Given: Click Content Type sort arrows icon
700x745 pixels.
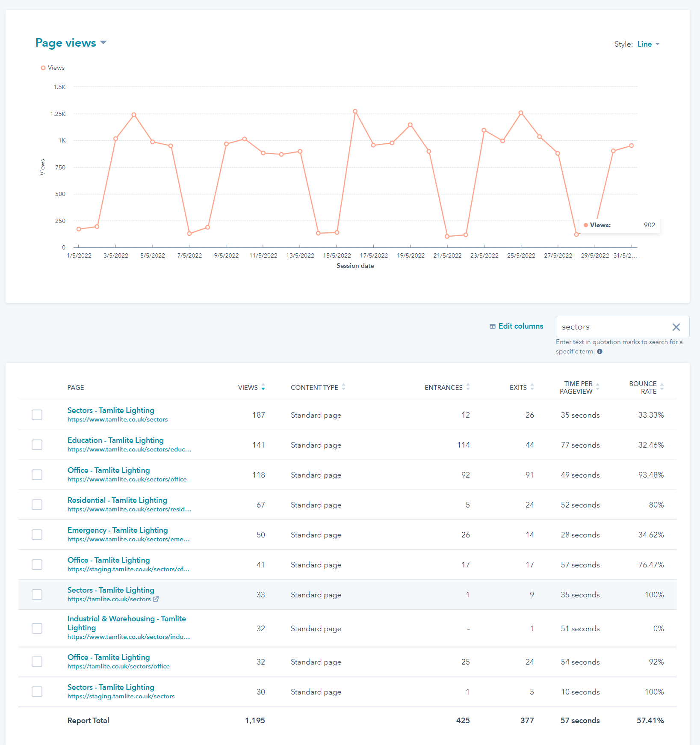Looking at the screenshot, I should coord(343,387).
